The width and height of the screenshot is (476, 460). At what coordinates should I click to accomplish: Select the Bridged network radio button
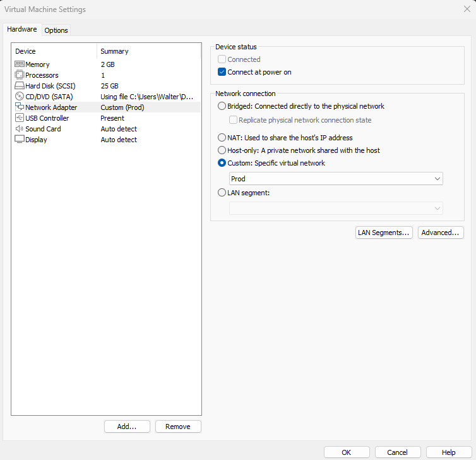[222, 106]
